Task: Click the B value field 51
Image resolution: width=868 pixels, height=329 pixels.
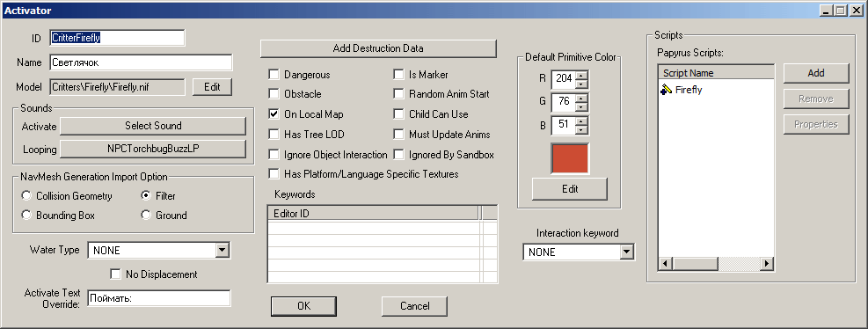Action: point(564,126)
